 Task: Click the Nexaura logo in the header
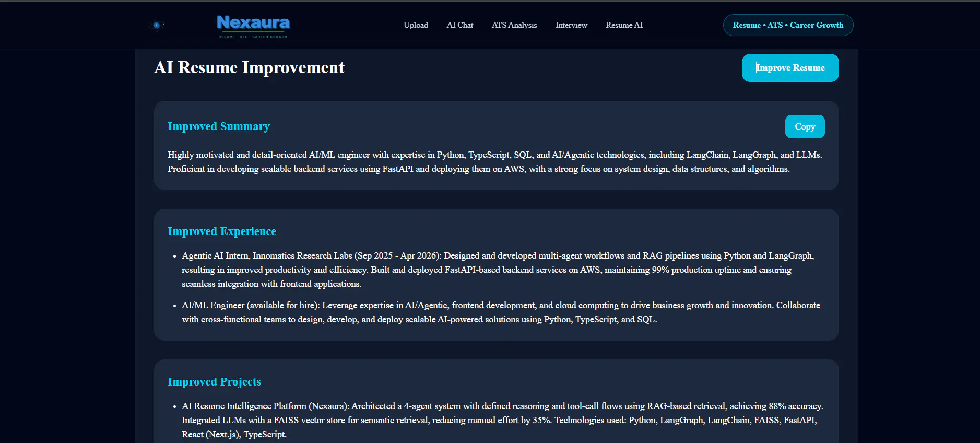point(253,26)
